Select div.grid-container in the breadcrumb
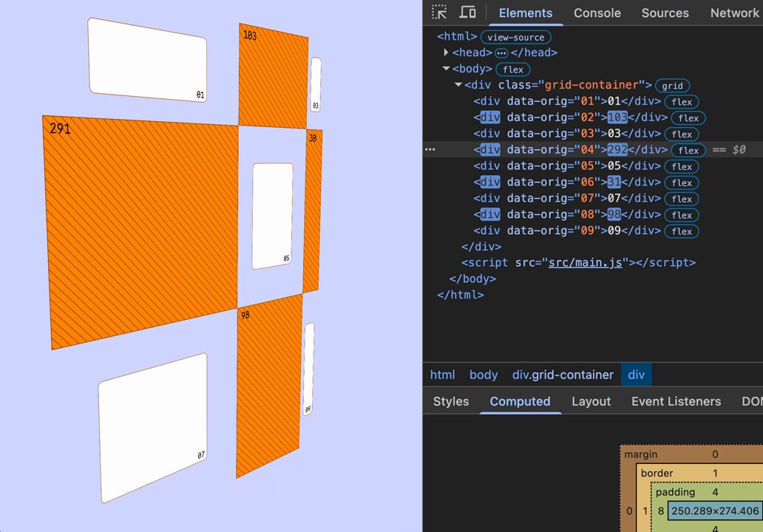 coord(563,375)
